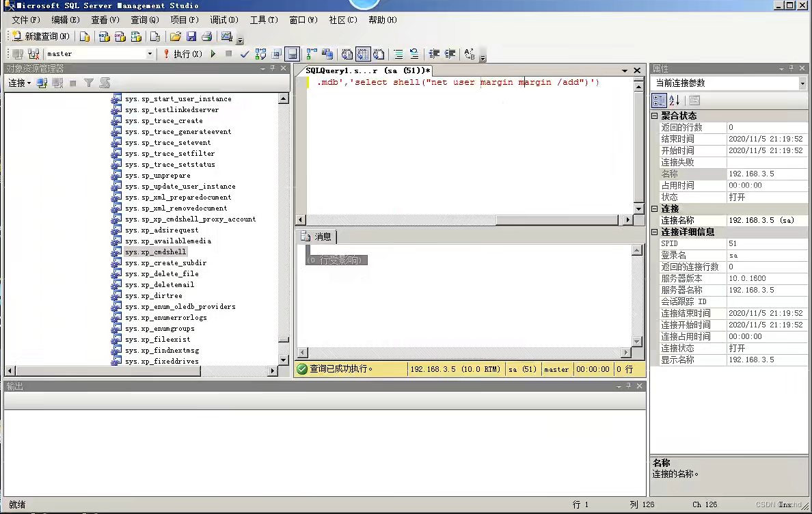Click the green Debug play icon
This screenshot has width=812, height=514.
pos(213,54)
